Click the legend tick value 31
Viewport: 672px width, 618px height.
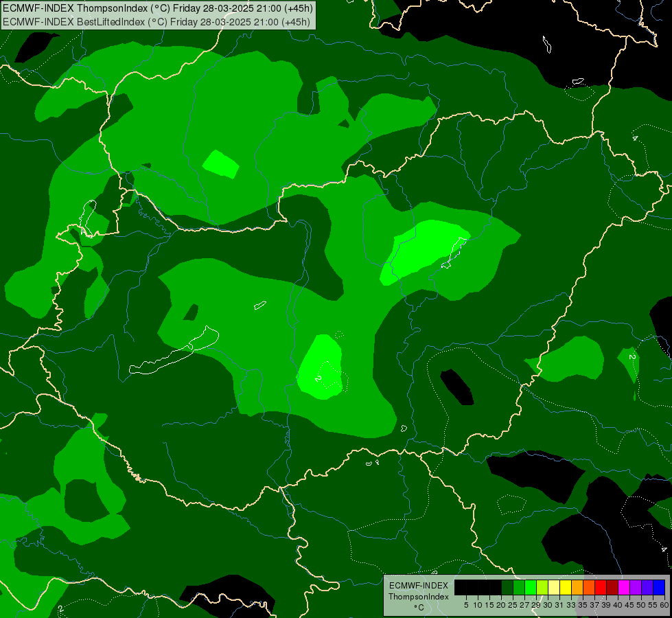click(559, 605)
